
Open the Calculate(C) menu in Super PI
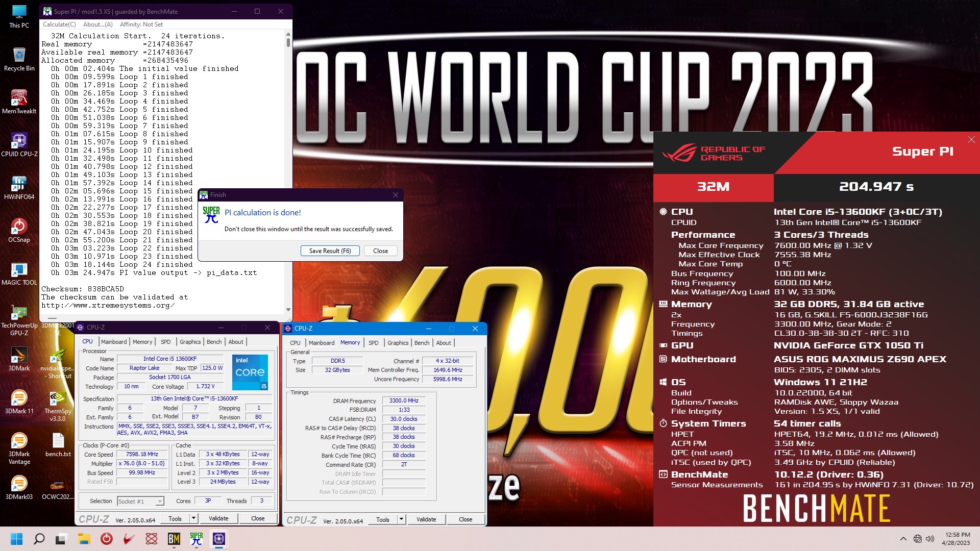click(59, 24)
